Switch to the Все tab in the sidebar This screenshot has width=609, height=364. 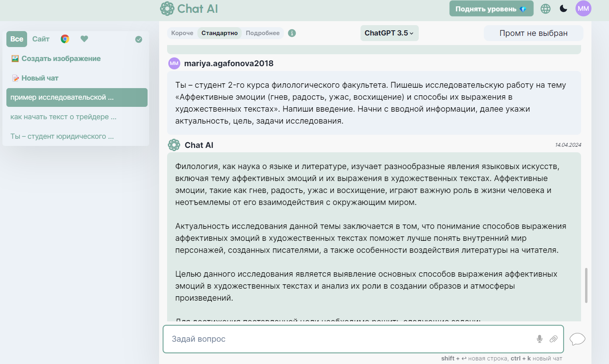click(17, 39)
